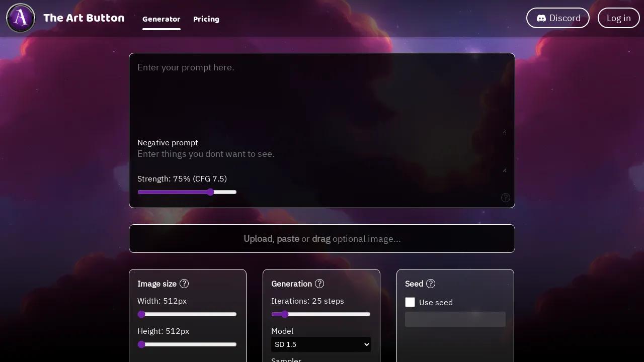Open the Discord link button

pyautogui.click(x=558, y=18)
